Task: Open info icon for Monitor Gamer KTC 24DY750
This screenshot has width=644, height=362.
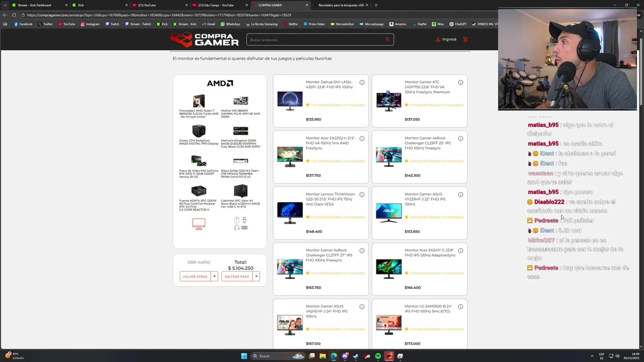Action: pyautogui.click(x=460, y=82)
